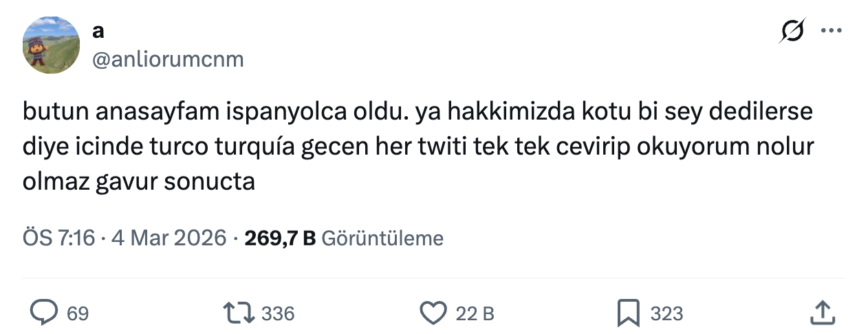
Task: Click the share upload icon
Action: tap(823, 313)
